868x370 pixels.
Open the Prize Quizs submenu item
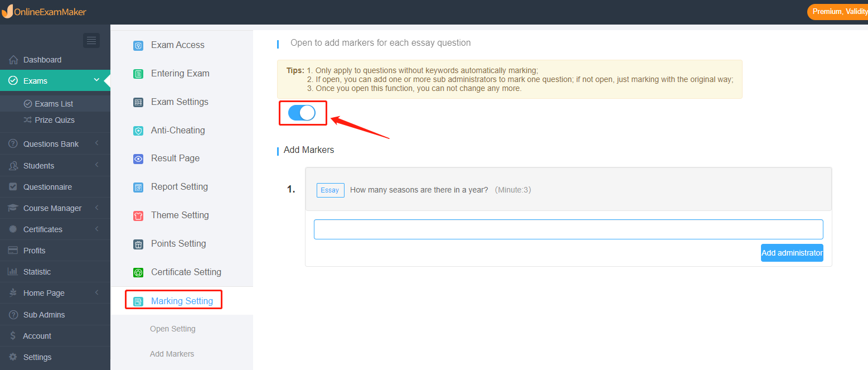[x=55, y=120]
